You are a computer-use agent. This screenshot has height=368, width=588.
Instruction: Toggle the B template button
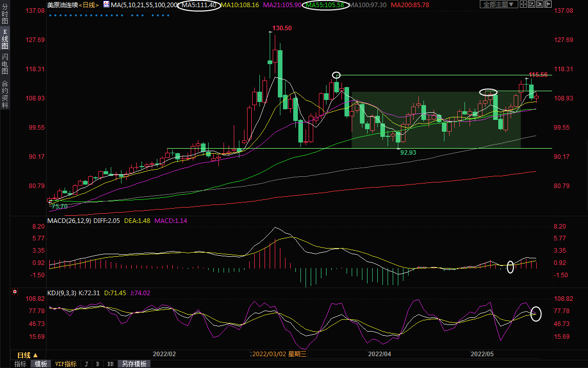click(97, 364)
